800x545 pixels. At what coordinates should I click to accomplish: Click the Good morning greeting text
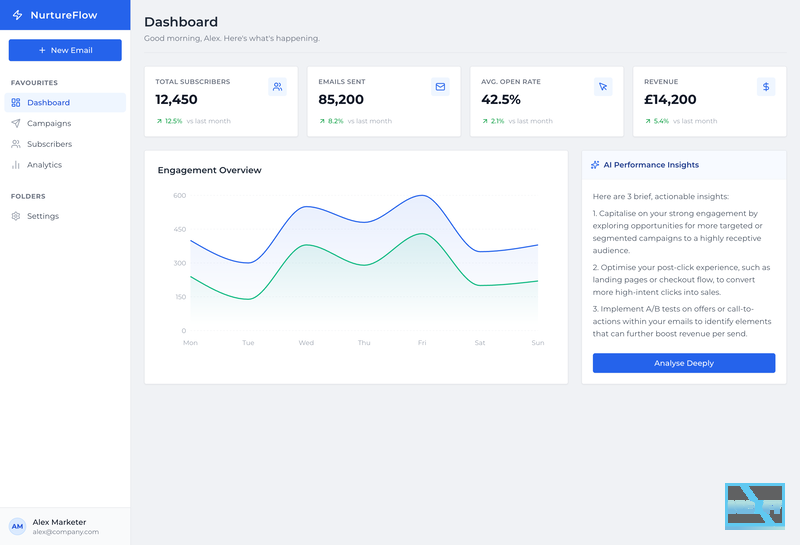click(x=232, y=38)
